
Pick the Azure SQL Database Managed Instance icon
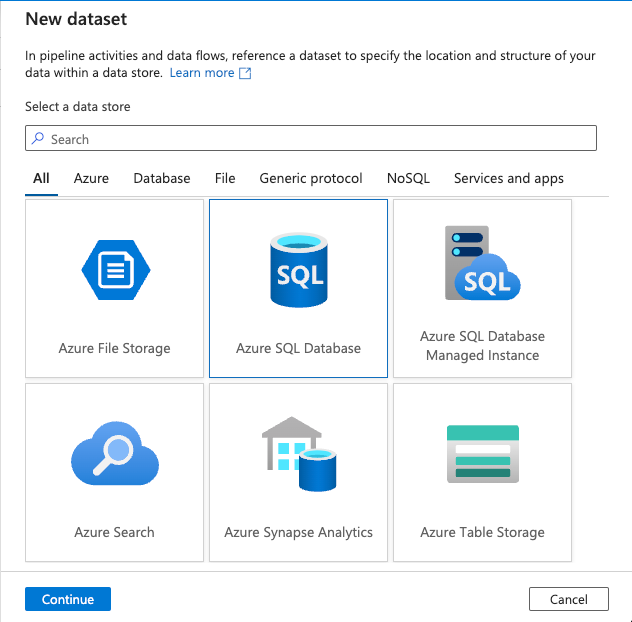(482, 263)
